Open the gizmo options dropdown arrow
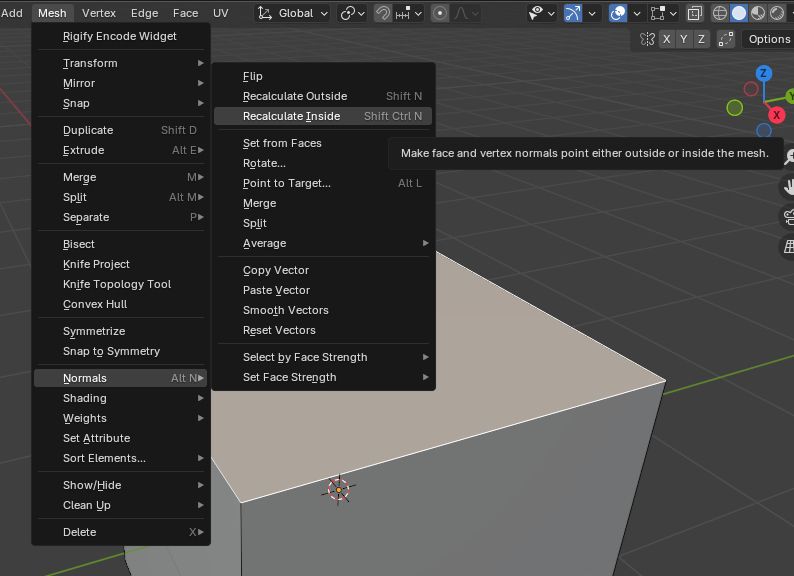The height and width of the screenshot is (576, 794). pyautogui.click(x=592, y=13)
